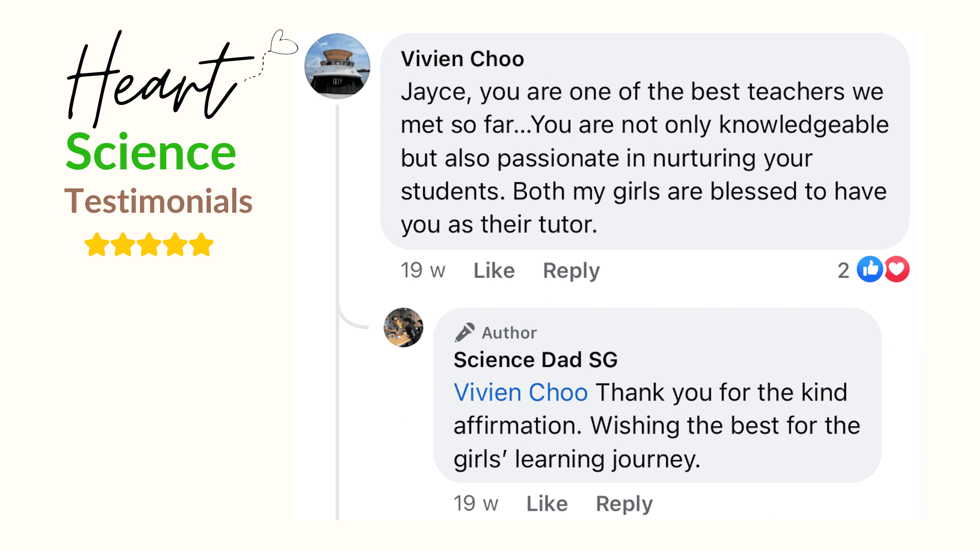Click the 19 w timestamp under author reply
Screen dimensions: 980x551
tap(476, 504)
